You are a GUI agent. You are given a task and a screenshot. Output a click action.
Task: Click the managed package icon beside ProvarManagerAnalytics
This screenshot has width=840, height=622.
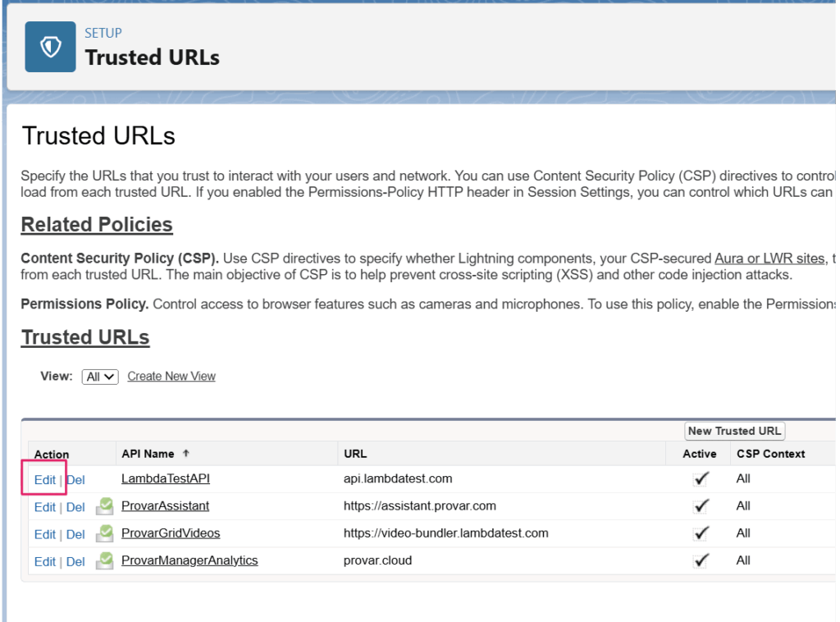point(104,561)
